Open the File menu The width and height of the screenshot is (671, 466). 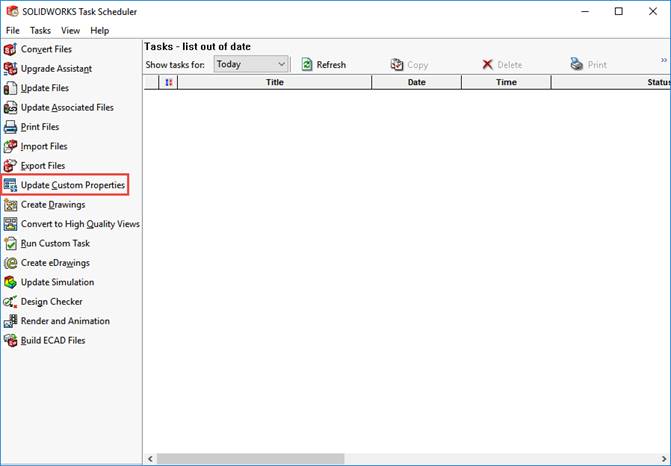pyautogui.click(x=13, y=30)
